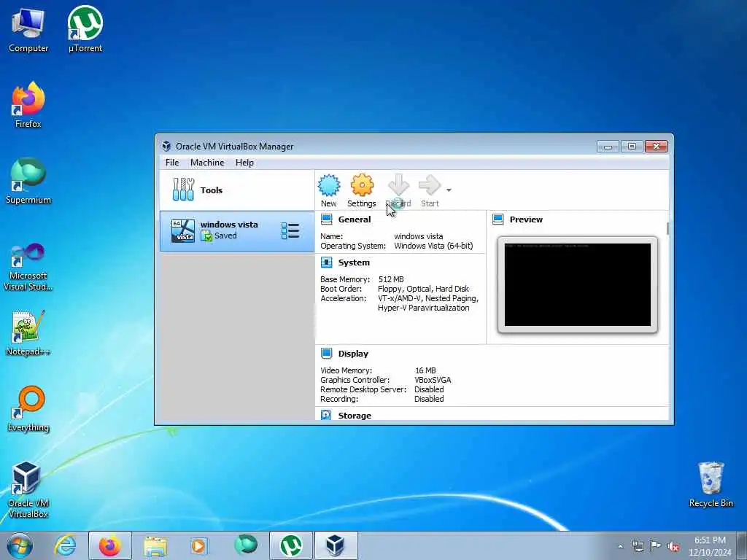Click the Discard saved state icon
Image resolution: width=747 pixels, height=560 pixels.
398,190
